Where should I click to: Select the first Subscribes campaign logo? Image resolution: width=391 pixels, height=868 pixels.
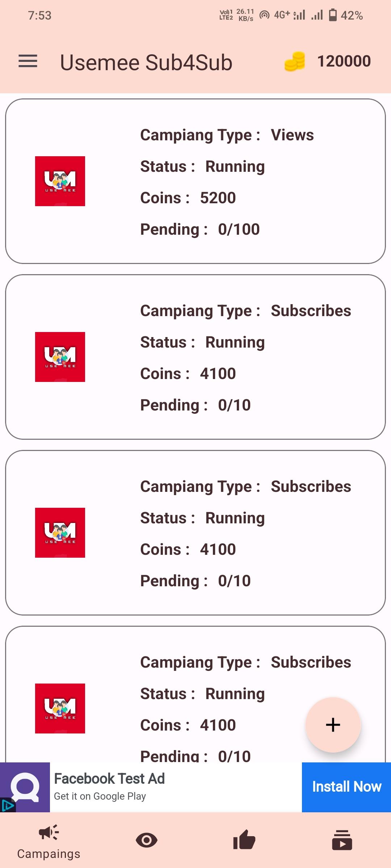[60, 357]
